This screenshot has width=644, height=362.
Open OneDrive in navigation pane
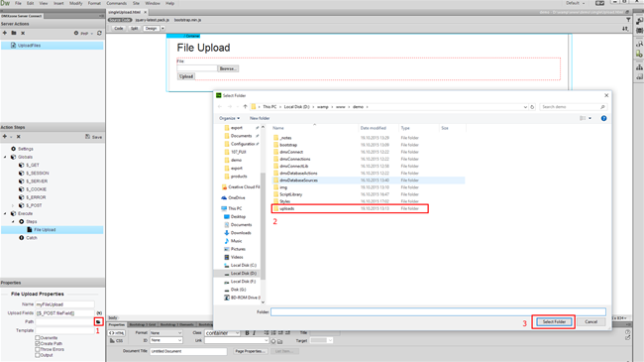pos(237,198)
